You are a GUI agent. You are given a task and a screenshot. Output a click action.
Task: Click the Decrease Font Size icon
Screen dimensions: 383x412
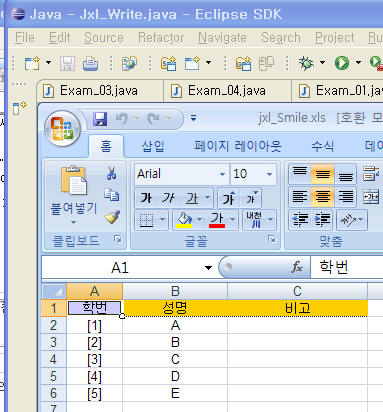(x=252, y=198)
